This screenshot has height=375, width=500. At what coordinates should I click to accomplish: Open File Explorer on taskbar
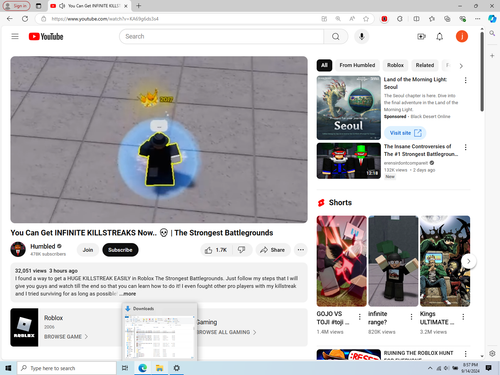pyautogui.click(x=159, y=368)
